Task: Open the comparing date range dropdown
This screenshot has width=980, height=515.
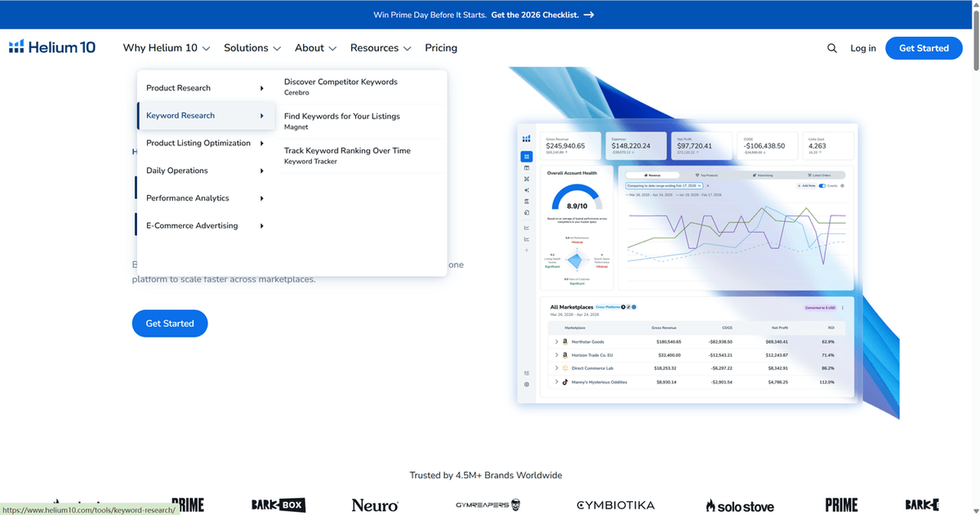Action: tap(664, 186)
